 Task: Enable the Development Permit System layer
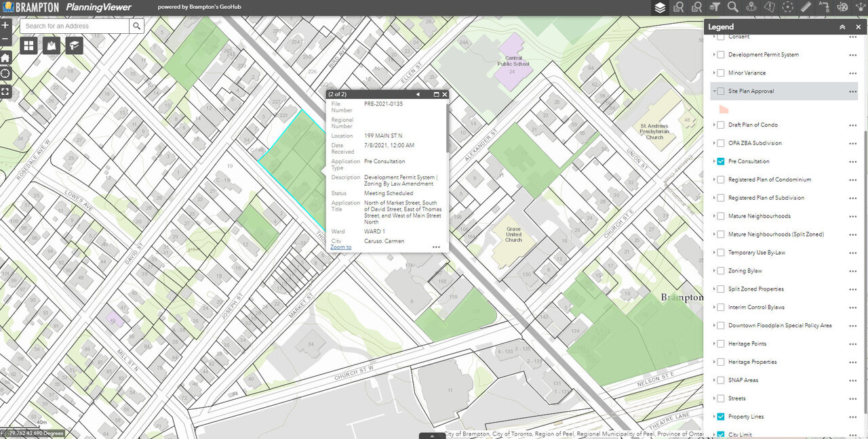coord(721,55)
